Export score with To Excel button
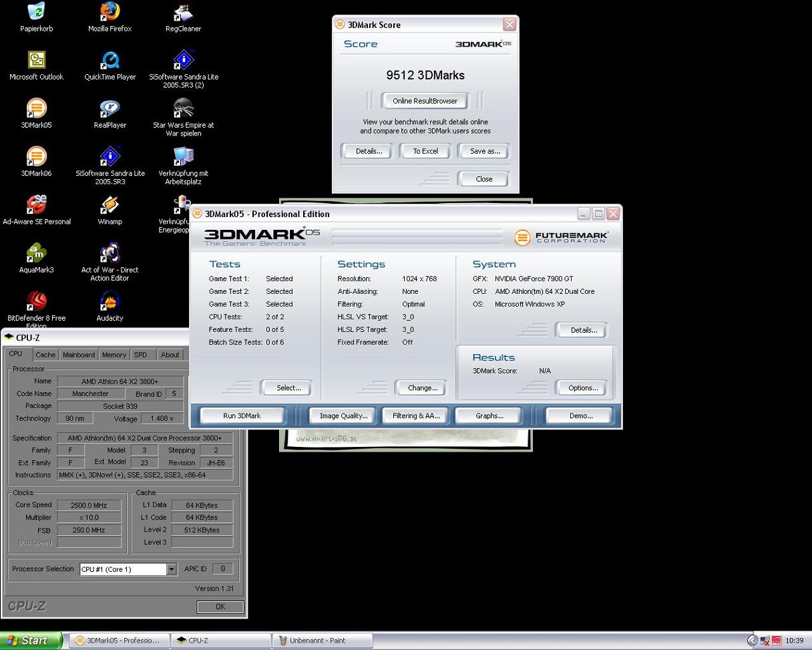The width and height of the screenshot is (812, 650). coord(425,151)
